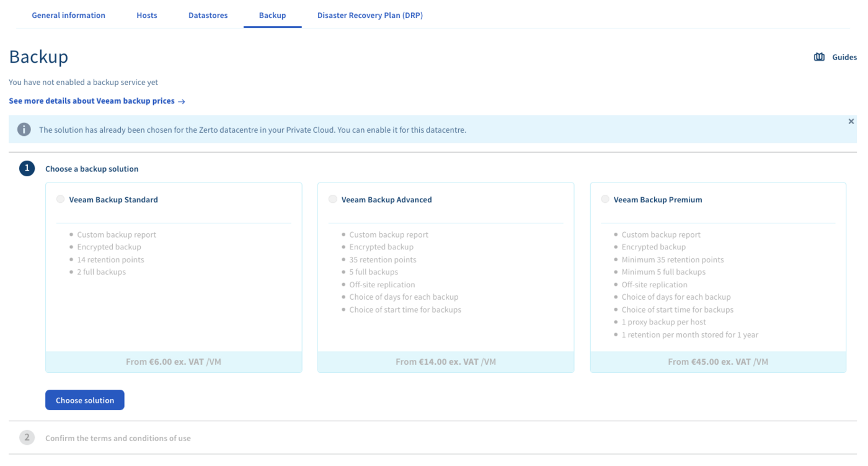Expand the Choose a backup solution step
Viewport: 868px width, 466px height.
tap(92, 169)
